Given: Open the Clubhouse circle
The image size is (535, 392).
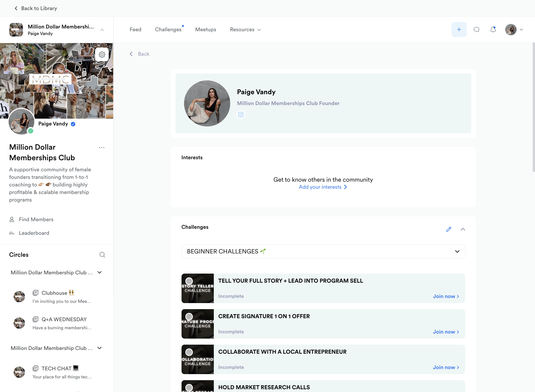Looking at the screenshot, I should [58, 293].
